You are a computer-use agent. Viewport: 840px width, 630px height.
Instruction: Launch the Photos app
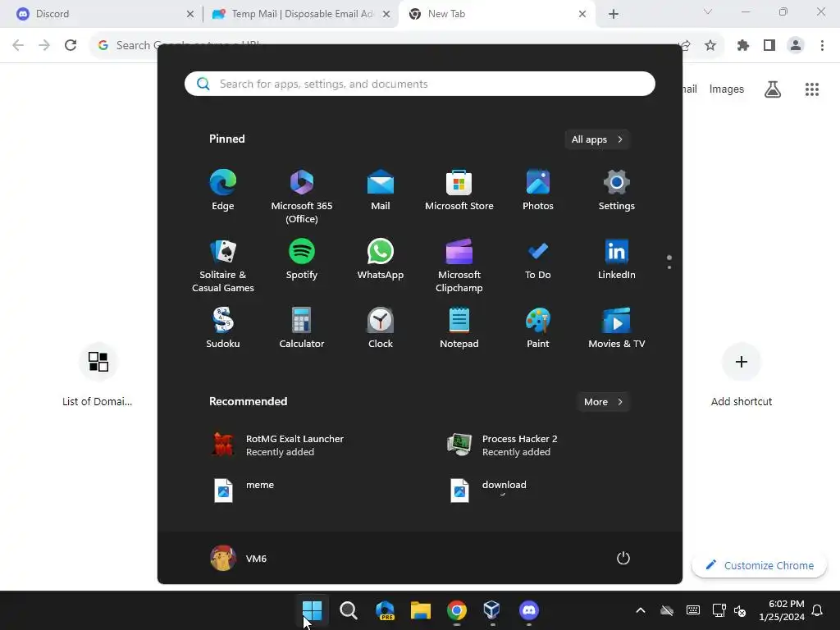pyautogui.click(x=538, y=190)
